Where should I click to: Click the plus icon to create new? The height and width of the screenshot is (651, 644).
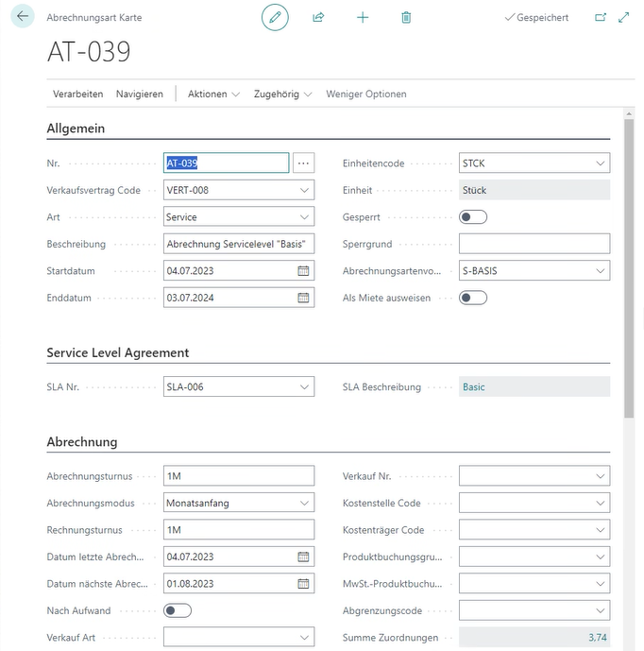(x=363, y=17)
